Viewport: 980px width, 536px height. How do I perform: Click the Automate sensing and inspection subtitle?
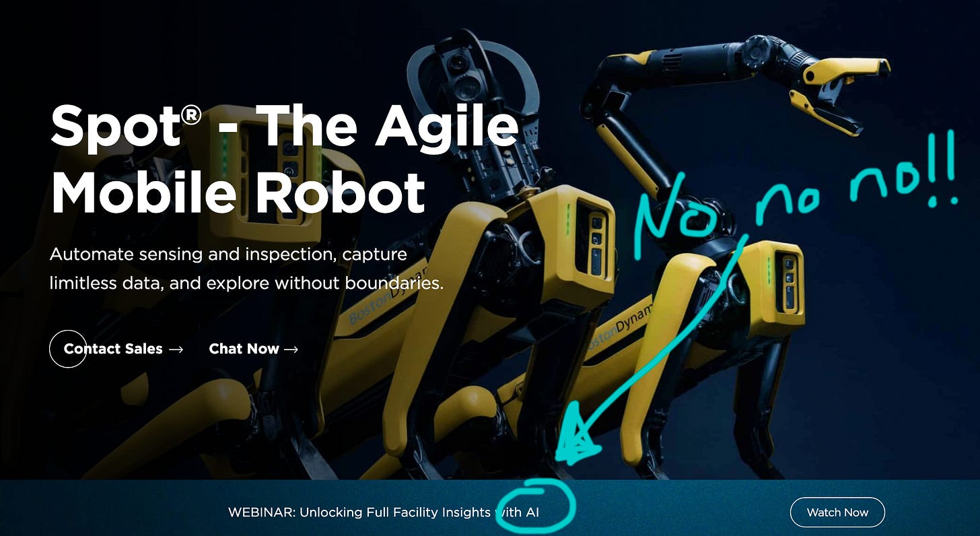[247, 269]
